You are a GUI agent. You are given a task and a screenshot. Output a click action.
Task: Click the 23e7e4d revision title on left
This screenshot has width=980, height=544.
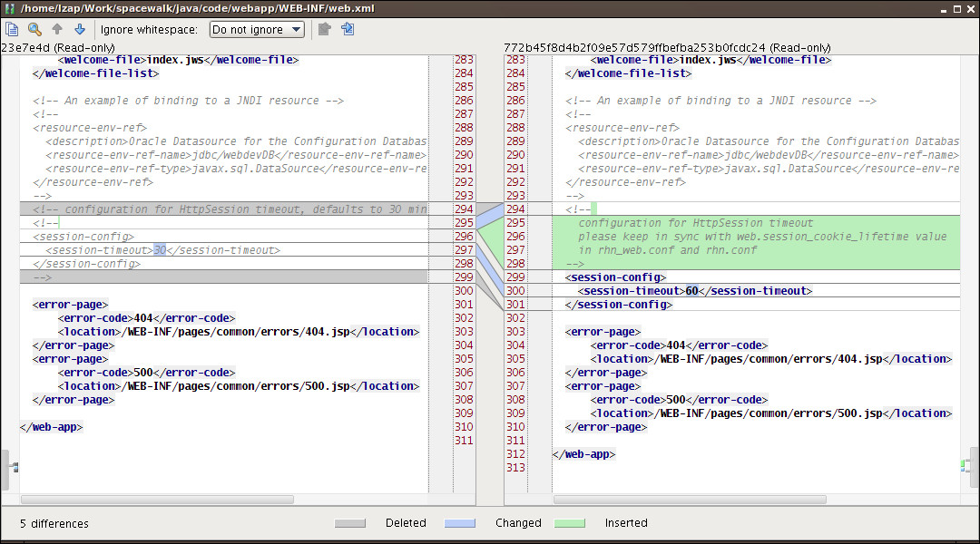59,47
